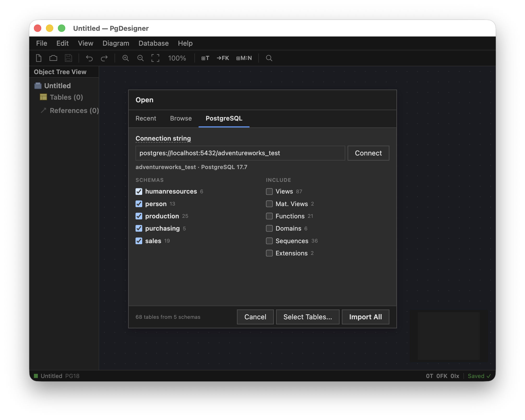Enable the Domains include option
525x420 pixels.
coord(269,229)
